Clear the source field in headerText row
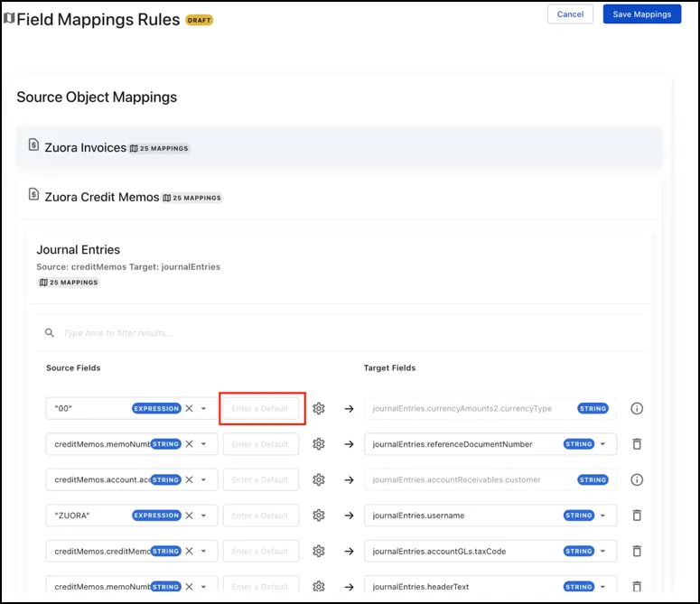Image resolution: width=700 pixels, height=604 pixels. pos(190,587)
